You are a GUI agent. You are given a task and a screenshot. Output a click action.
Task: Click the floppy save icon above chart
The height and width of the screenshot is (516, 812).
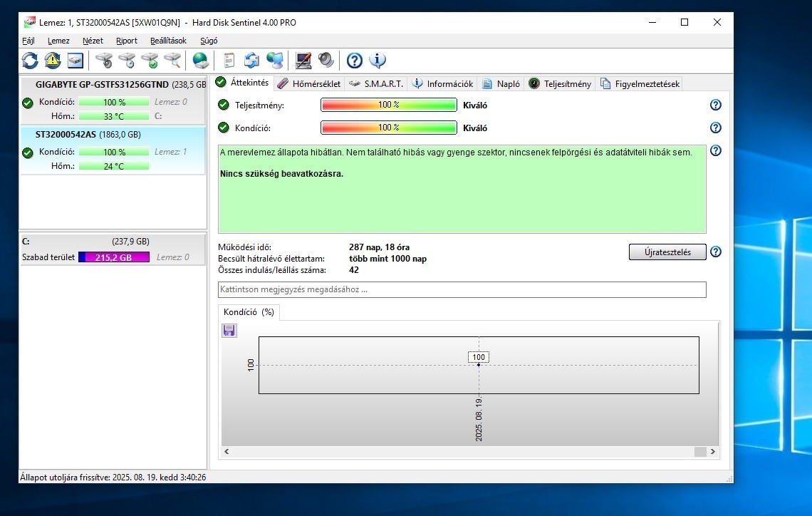click(229, 331)
